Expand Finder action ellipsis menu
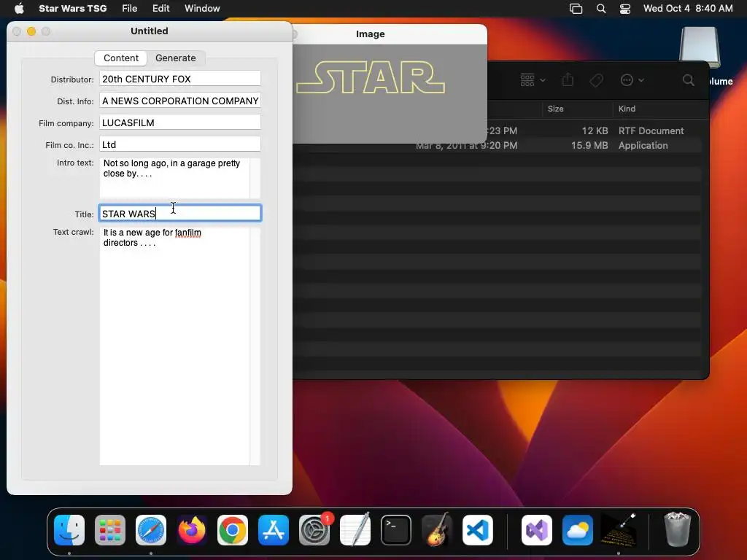This screenshot has height=560, width=747. [632, 80]
